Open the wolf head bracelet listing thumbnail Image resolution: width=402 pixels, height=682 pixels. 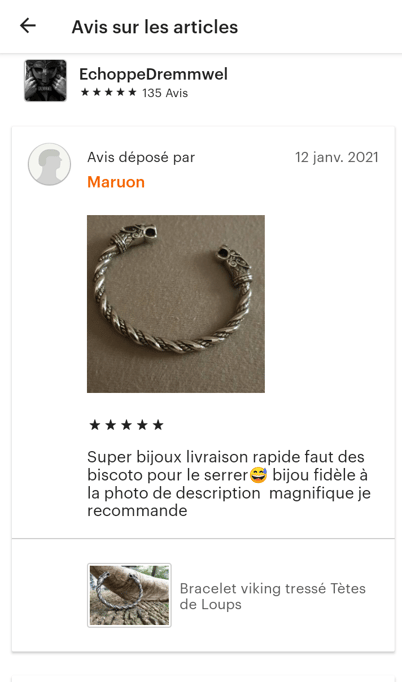click(129, 595)
